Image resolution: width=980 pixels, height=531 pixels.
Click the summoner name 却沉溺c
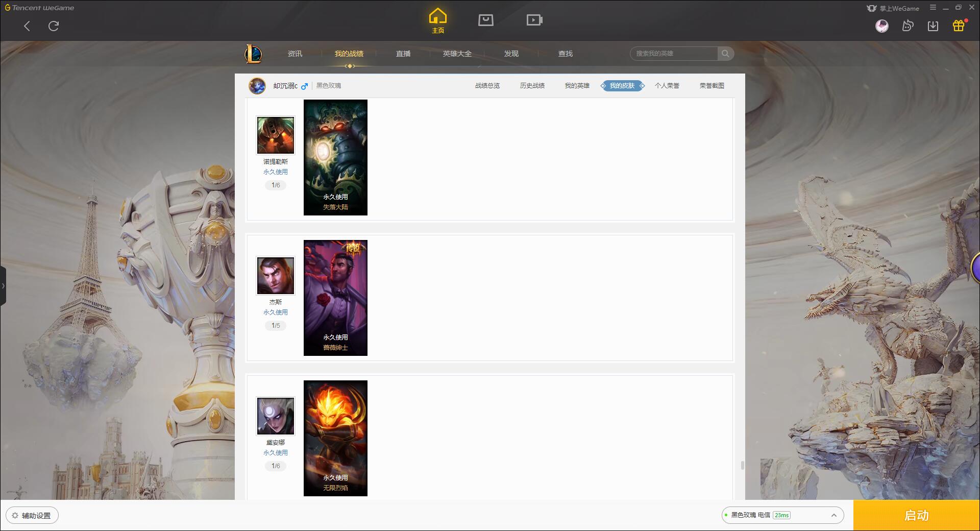point(285,86)
